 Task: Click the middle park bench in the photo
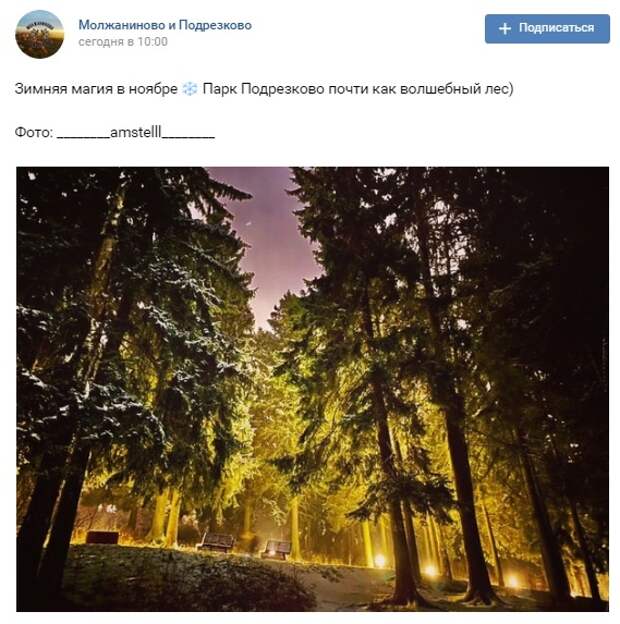coord(216,542)
